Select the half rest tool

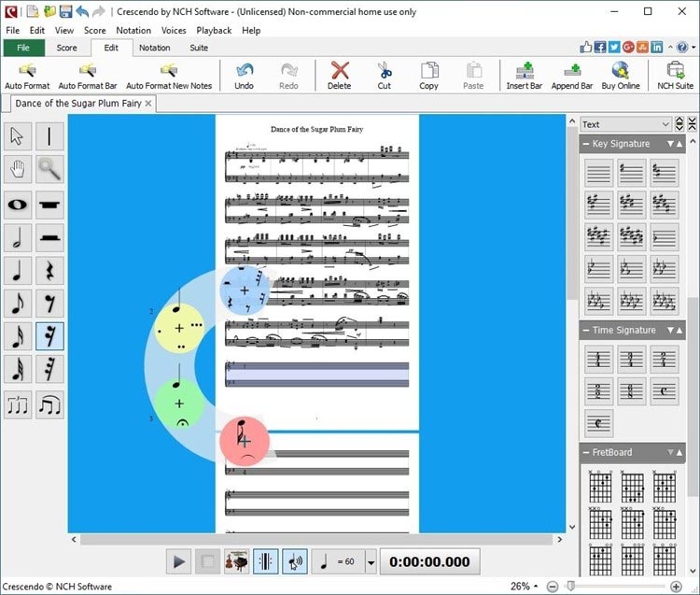(x=49, y=237)
